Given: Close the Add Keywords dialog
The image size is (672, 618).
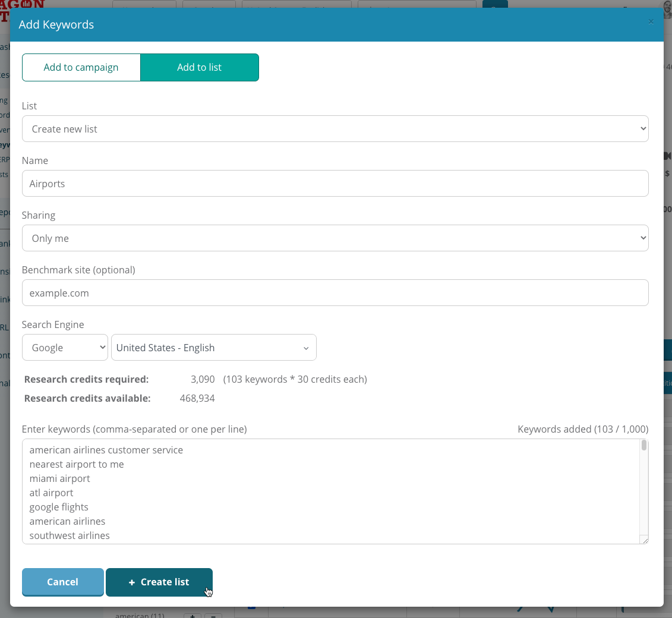Looking at the screenshot, I should coord(651,22).
